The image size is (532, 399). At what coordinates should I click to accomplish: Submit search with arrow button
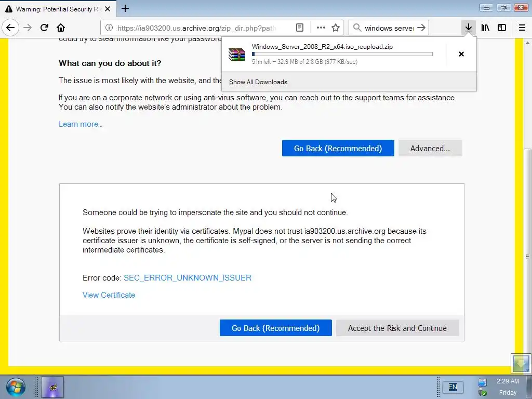click(x=421, y=28)
